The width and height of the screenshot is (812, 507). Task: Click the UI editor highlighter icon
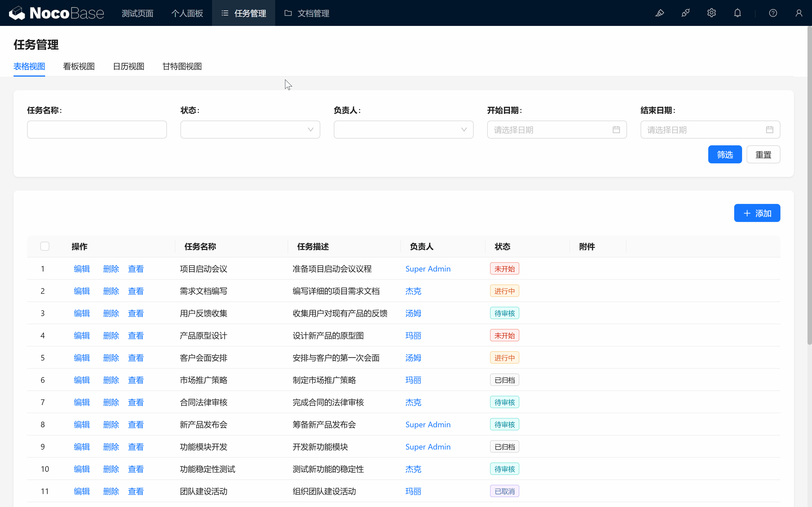(x=660, y=13)
